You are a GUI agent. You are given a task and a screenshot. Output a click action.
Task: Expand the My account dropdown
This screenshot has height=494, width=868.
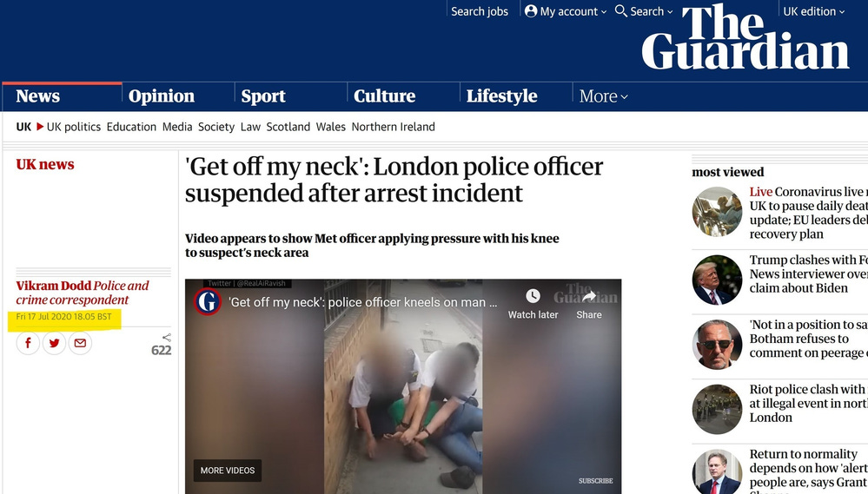565,11
